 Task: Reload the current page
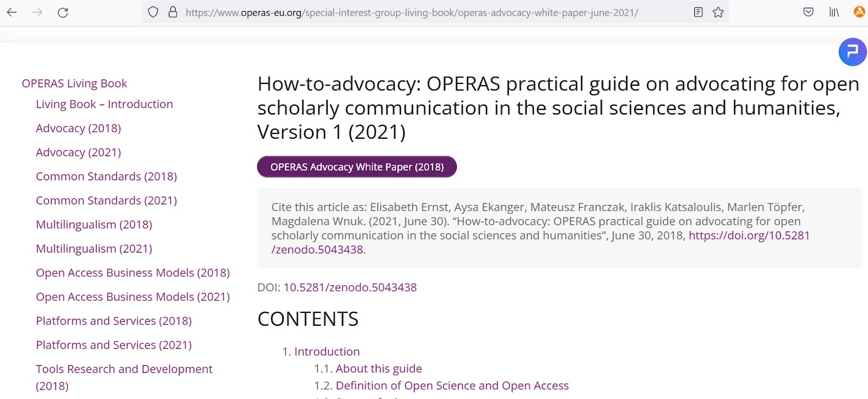[x=63, y=12]
